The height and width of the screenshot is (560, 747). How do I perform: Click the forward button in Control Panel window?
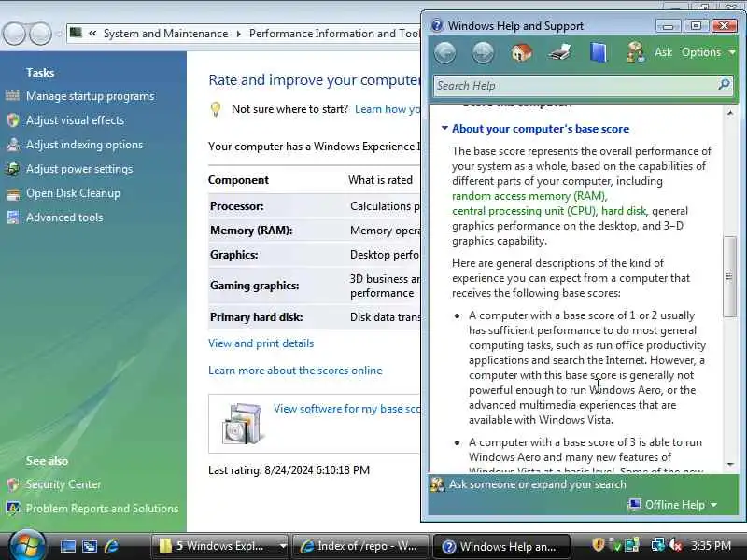point(40,34)
